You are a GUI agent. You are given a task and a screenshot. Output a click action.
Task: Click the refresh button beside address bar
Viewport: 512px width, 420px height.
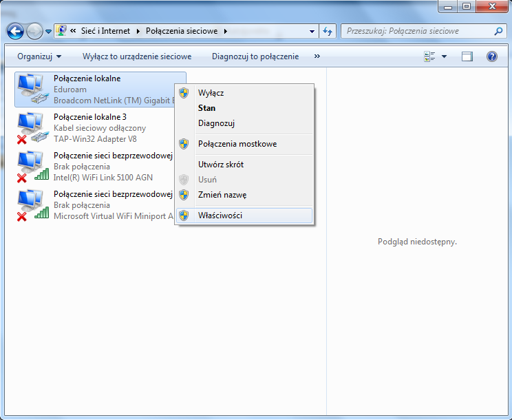pos(328,31)
